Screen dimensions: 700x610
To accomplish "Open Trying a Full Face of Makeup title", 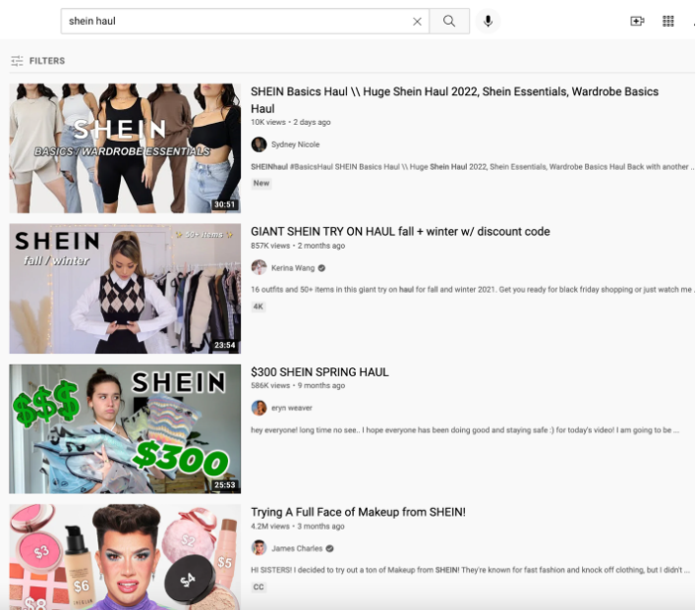I will pos(358,512).
